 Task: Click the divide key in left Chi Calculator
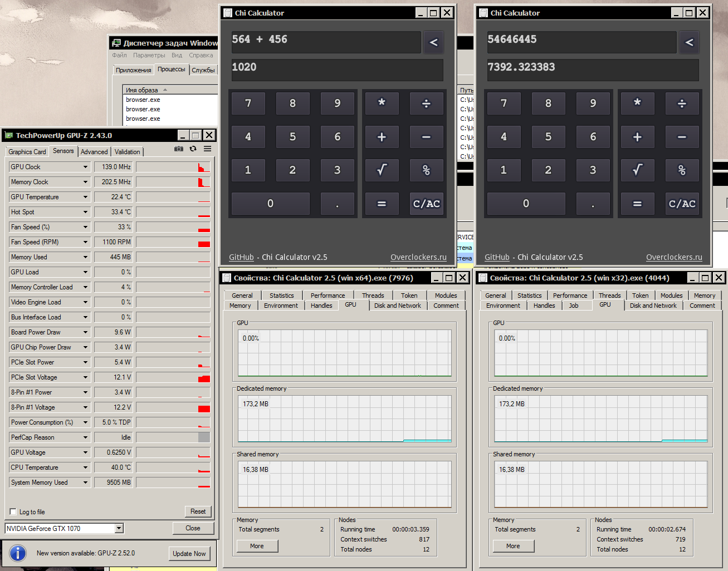(x=426, y=104)
